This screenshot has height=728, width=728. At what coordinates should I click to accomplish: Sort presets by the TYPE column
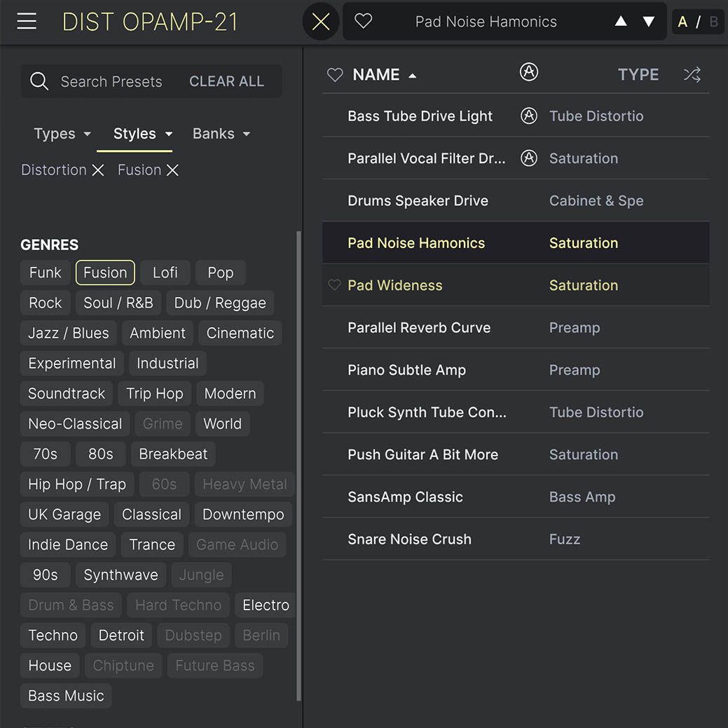638,75
